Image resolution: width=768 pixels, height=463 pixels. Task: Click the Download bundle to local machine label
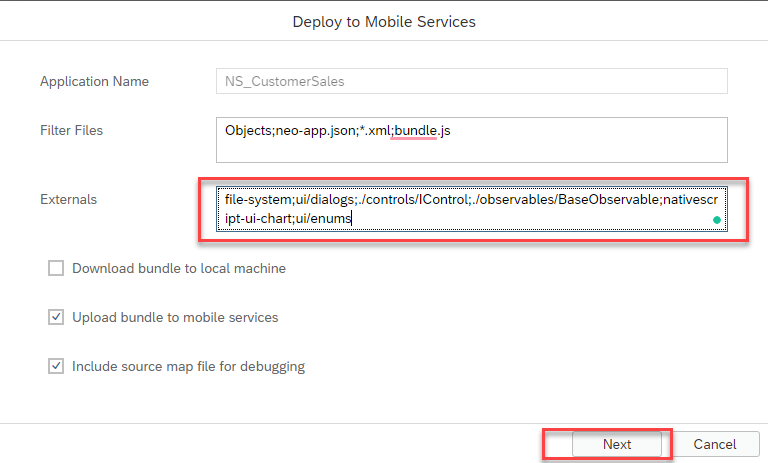tap(179, 268)
